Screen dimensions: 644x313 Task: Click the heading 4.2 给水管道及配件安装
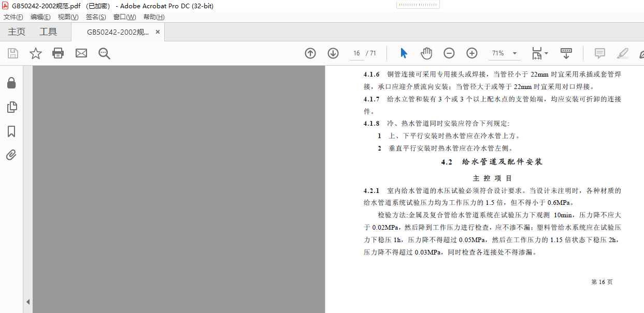click(492, 162)
